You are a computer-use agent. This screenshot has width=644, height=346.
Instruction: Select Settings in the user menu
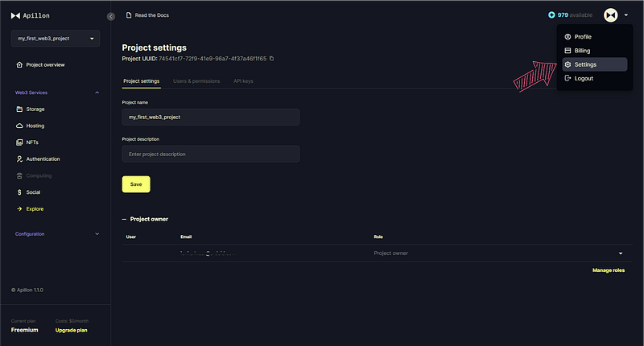pyautogui.click(x=594, y=64)
